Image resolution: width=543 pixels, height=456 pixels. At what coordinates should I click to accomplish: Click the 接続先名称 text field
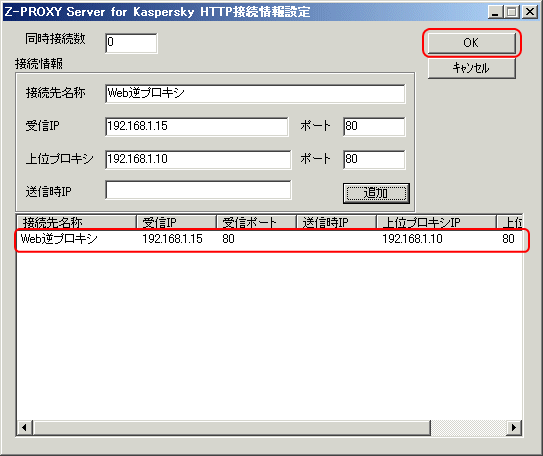(x=255, y=93)
